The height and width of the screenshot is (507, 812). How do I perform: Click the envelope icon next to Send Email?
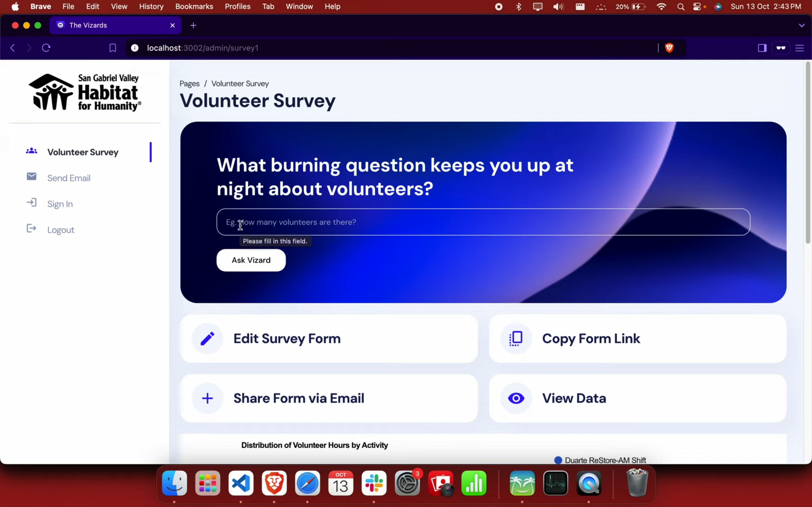click(32, 177)
